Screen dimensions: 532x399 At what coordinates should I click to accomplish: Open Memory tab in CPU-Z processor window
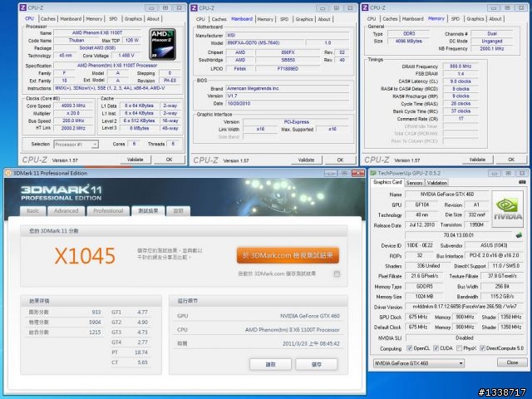94,19
